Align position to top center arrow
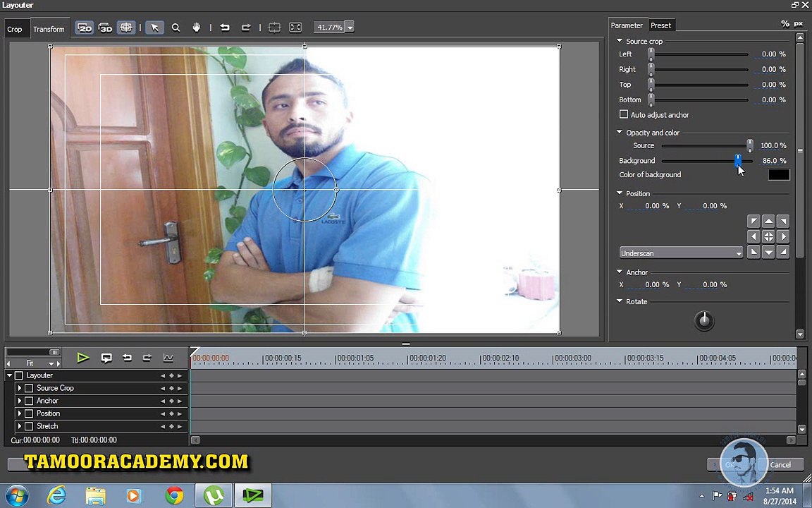The width and height of the screenshot is (812, 508). [768, 222]
